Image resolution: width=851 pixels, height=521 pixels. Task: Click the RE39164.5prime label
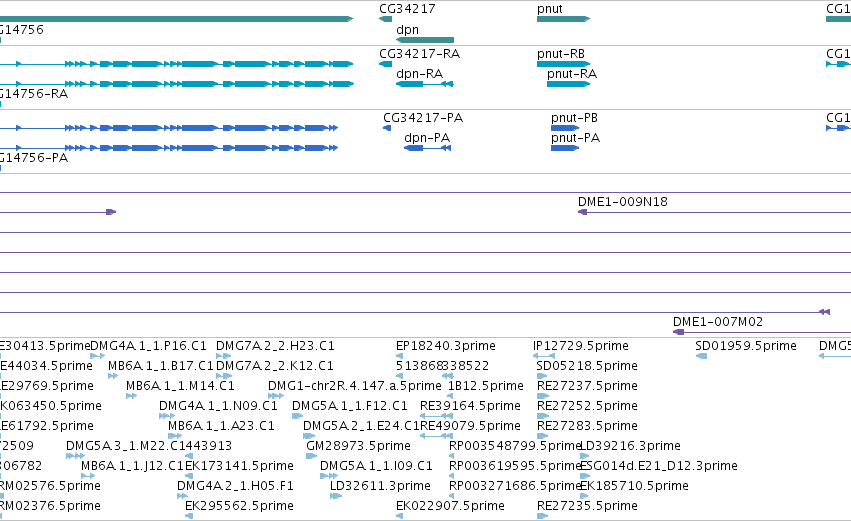pos(470,406)
